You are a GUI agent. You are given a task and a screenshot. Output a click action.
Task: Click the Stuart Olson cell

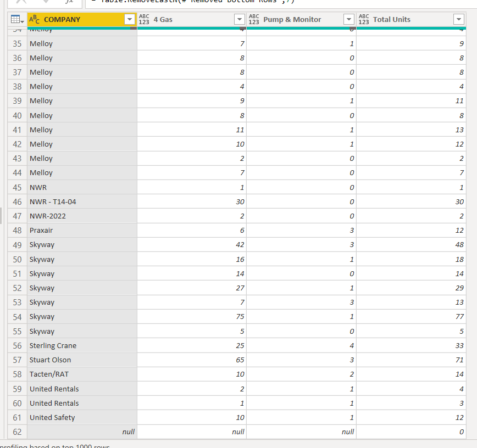tap(82, 360)
